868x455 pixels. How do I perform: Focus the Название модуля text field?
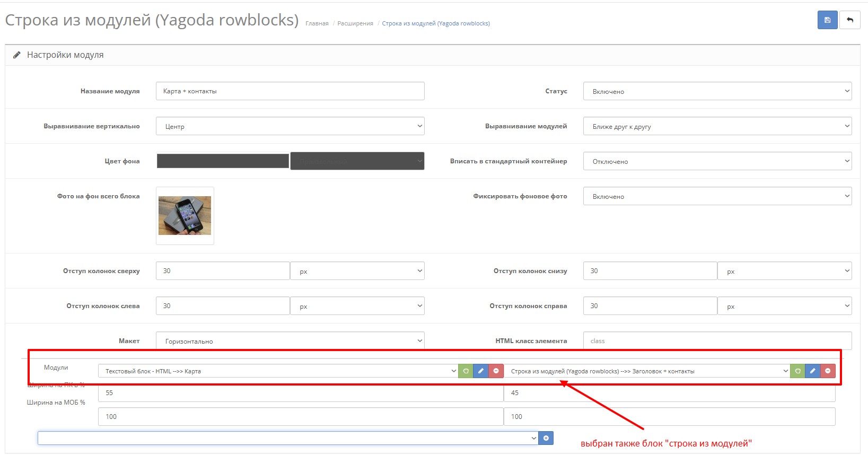click(x=290, y=91)
